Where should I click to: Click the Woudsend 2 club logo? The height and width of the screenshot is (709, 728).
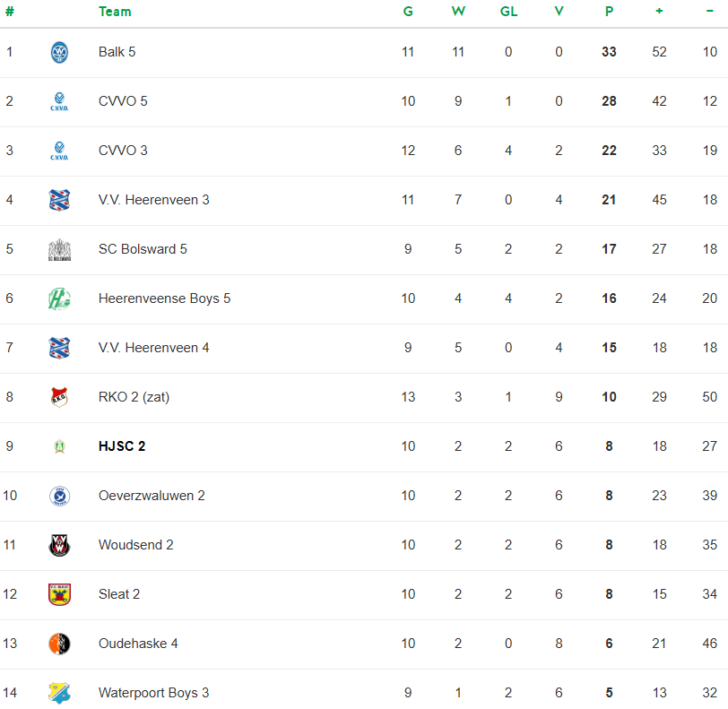[59, 545]
